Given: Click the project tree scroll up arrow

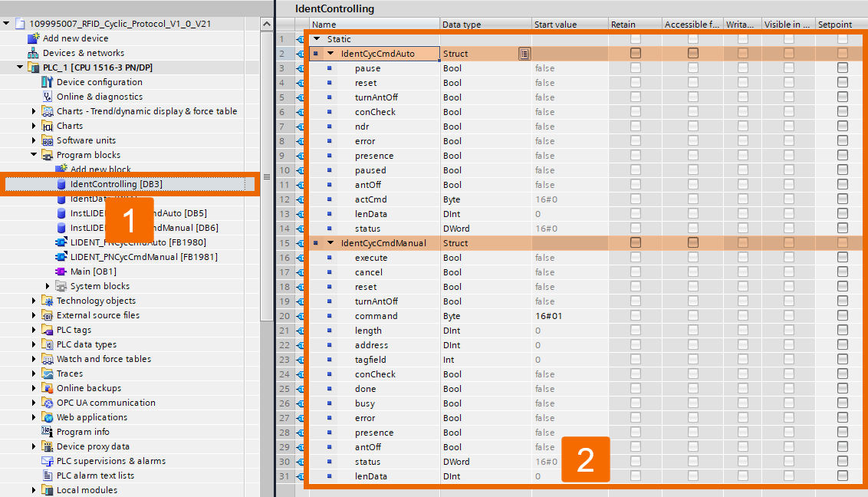Looking at the screenshot, I should [x=267, y=24].
